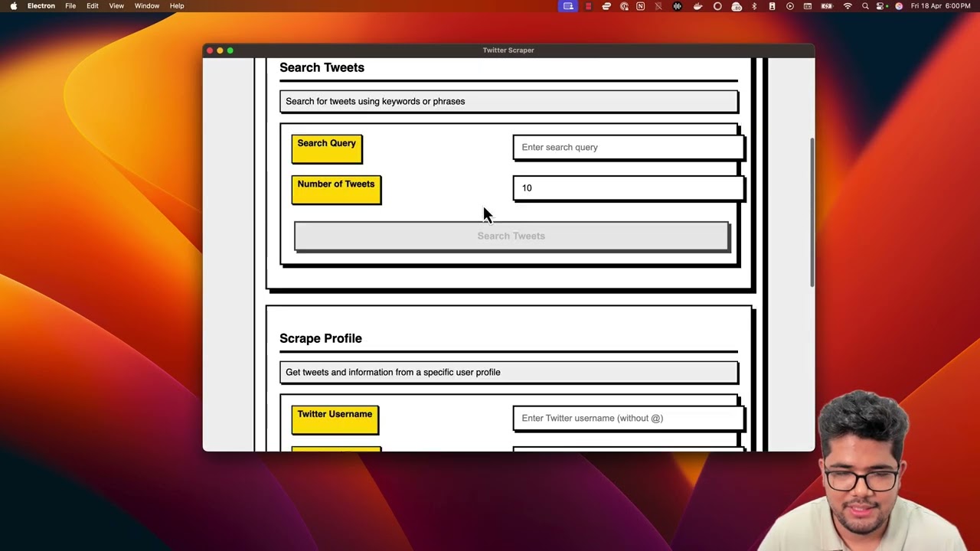The image size is (980, 551).
Task: Open the Electron app menu
Action: [41, 6]
